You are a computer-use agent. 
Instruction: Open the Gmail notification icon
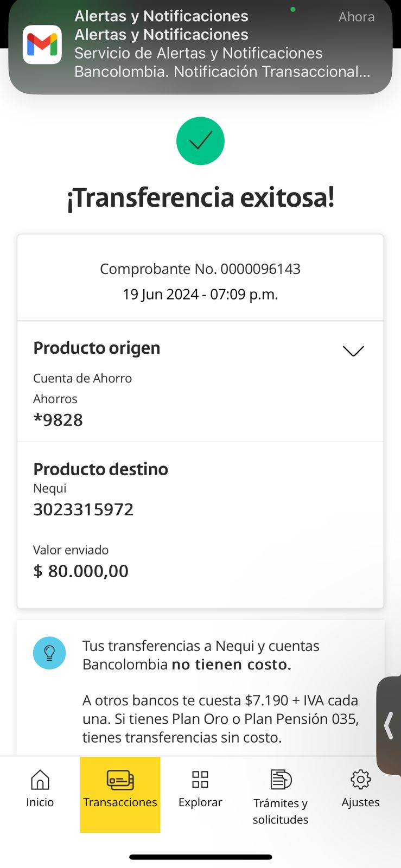click(x=42, y=44)
